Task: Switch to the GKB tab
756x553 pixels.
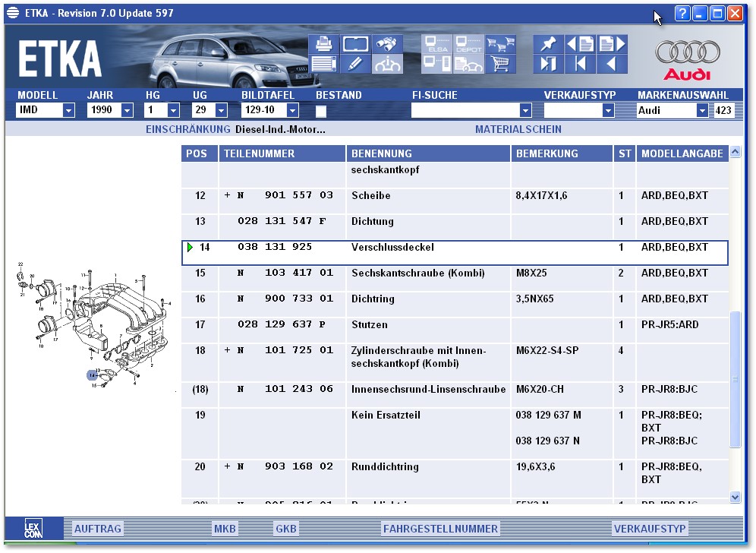Action: (286, 529)
